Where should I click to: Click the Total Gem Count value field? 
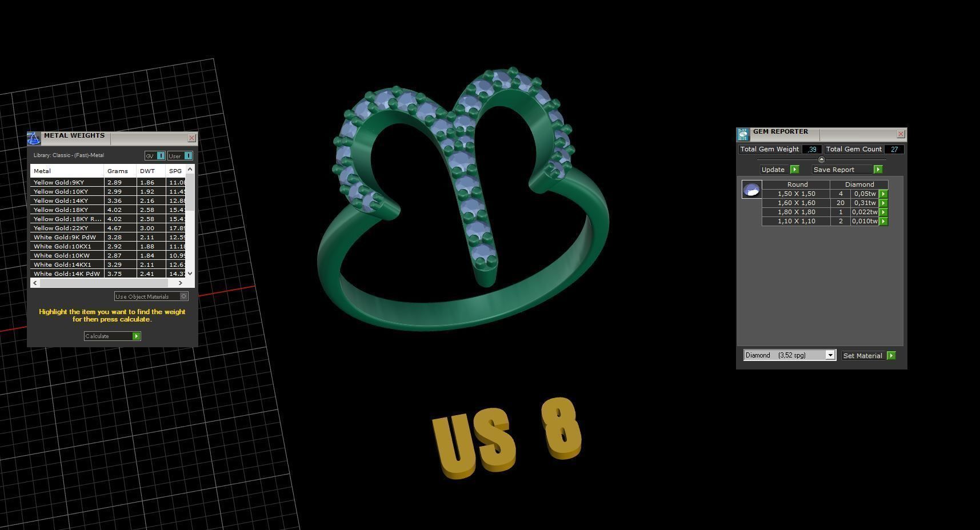pos(894,149)
